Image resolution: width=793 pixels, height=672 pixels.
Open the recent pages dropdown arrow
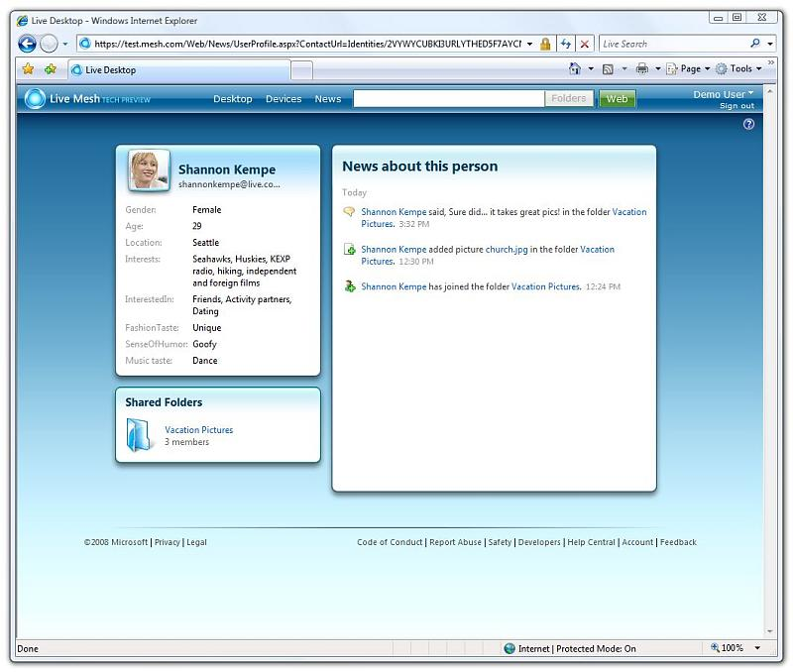tap(65, 45)
